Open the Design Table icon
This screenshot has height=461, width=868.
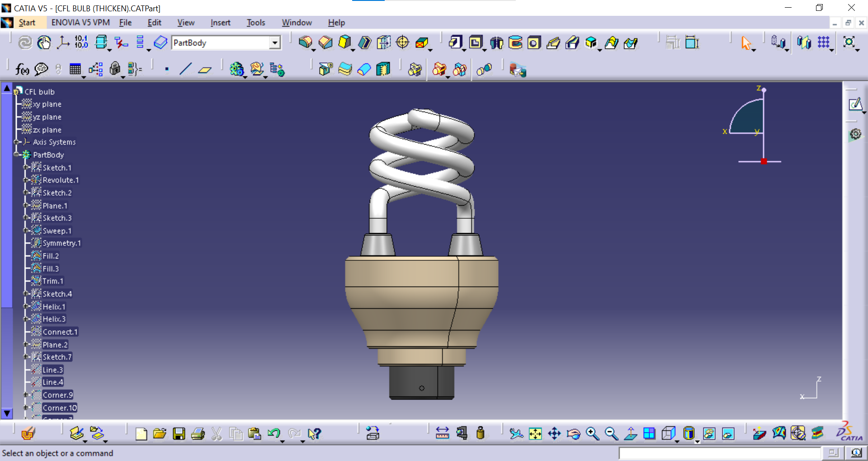pyautogui.click(x=75, y=69)
